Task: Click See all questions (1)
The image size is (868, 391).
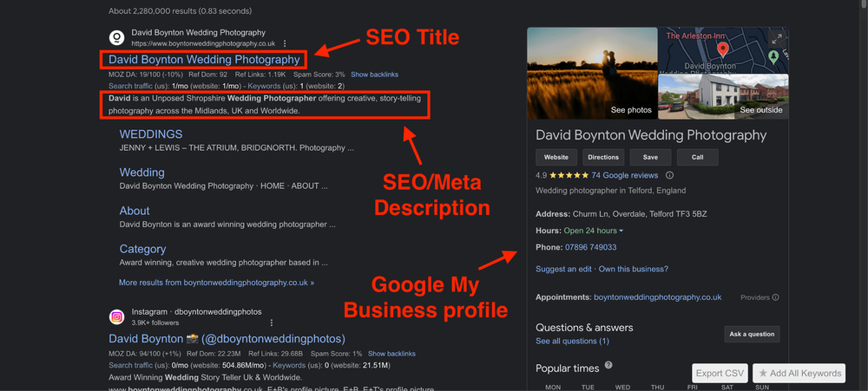Action: (572, 342)
